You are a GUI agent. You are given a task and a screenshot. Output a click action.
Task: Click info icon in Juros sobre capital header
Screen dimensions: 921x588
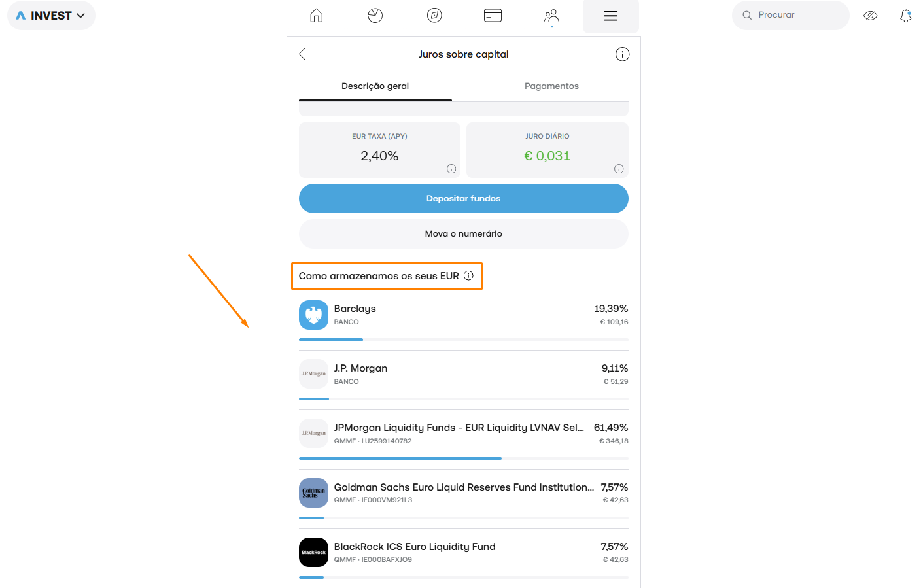[622, 54]
